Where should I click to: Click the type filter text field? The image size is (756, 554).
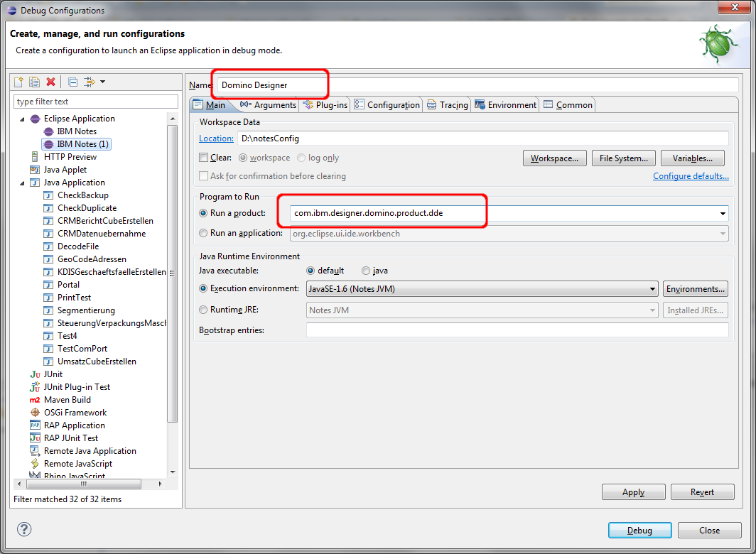96,102
